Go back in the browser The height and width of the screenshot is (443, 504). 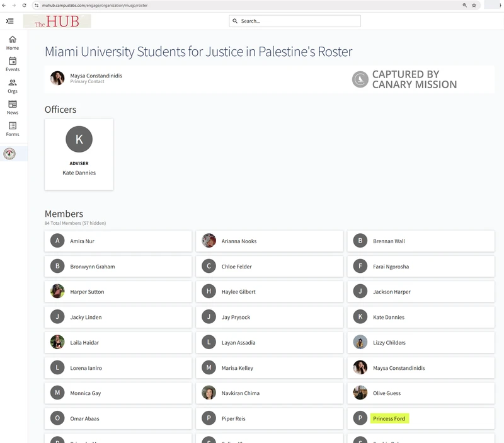click(4, 5)
